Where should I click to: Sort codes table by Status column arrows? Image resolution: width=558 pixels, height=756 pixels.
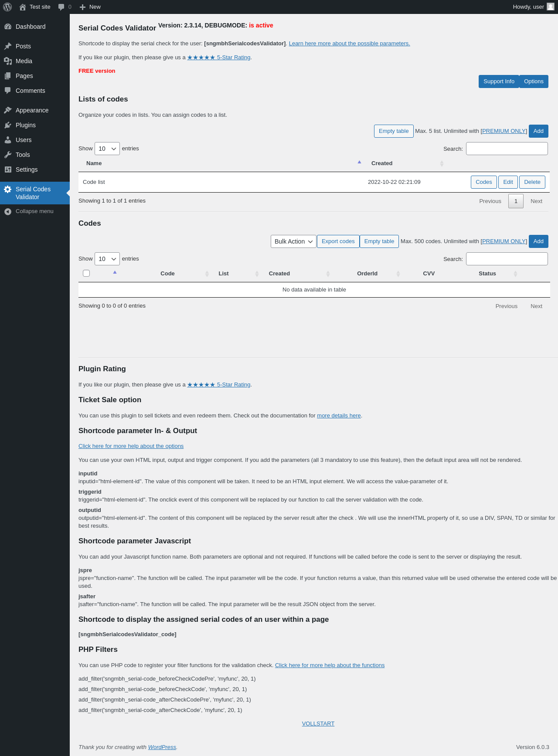pyautogui.click(x=515, y=274)
